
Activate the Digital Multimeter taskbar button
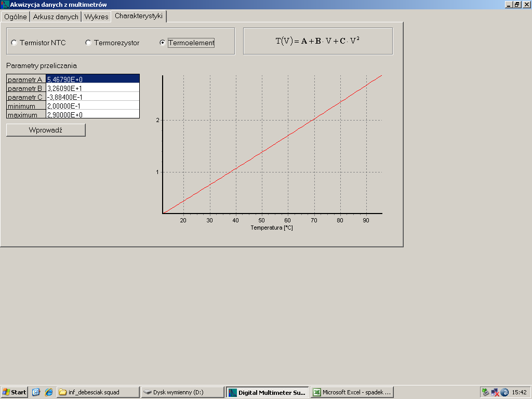(268, 392)
